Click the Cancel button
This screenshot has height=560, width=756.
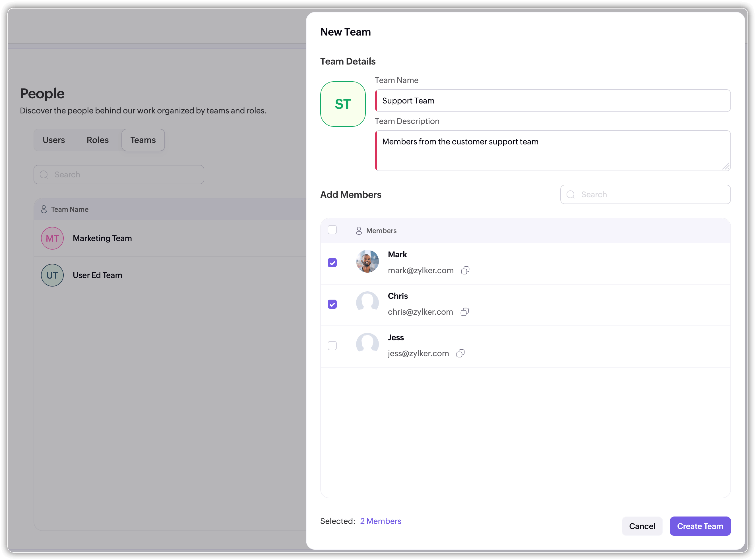(x=642, y=526)
